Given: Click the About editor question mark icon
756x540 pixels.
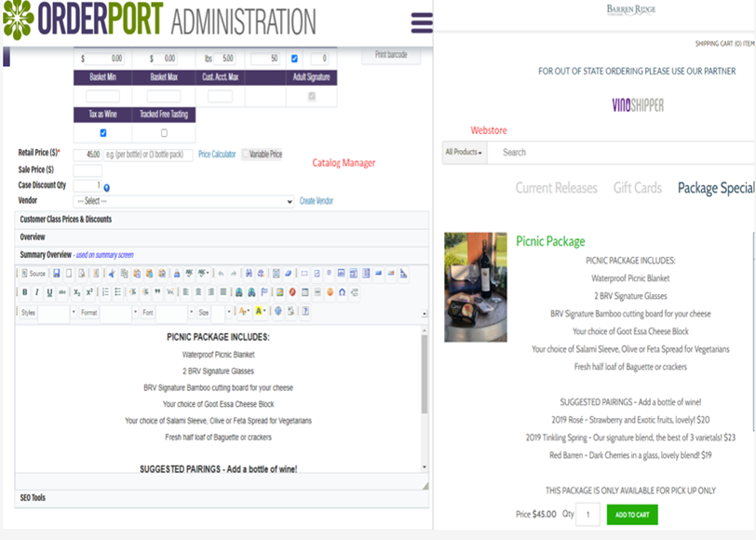Looking at the screenshot, I should coord(305,312).
